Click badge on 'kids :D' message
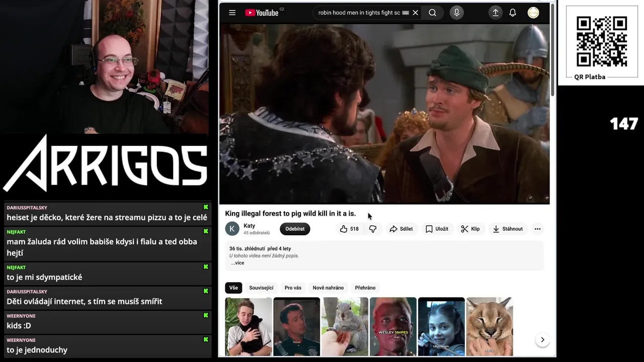This screenshot has height=362, width=644. 206,315
